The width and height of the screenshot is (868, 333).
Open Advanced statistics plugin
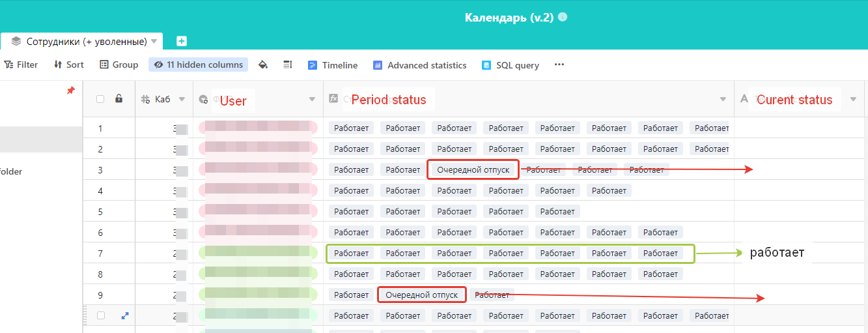[419, 65]
